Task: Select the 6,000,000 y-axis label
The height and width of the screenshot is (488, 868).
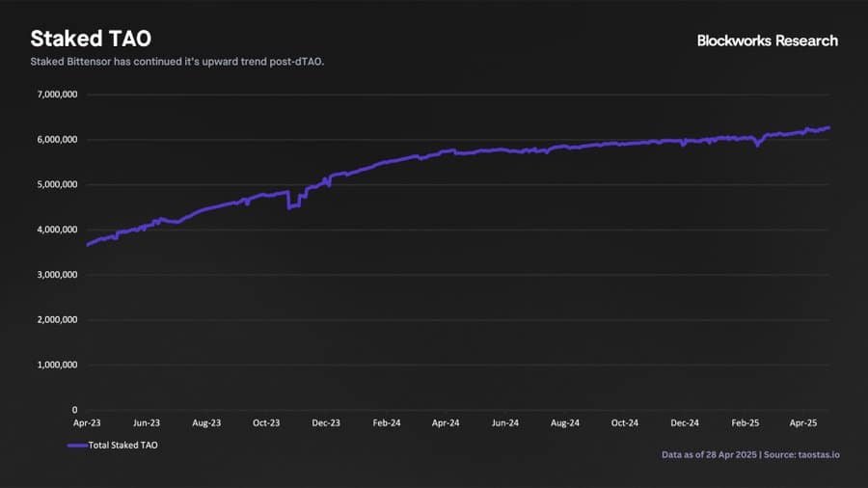Action: (x=57, y=140)
